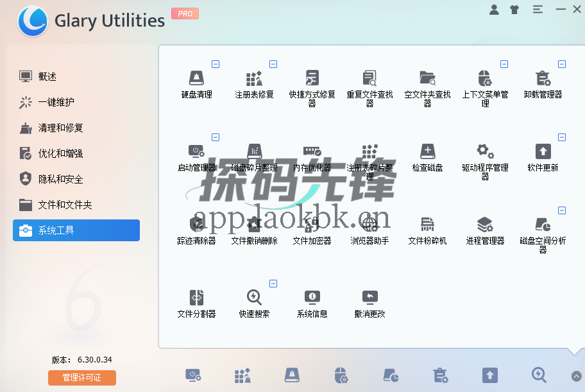Toggle pin box on 快速搜索
Viewport: 585px width, 392px height.
coord(273,284)
